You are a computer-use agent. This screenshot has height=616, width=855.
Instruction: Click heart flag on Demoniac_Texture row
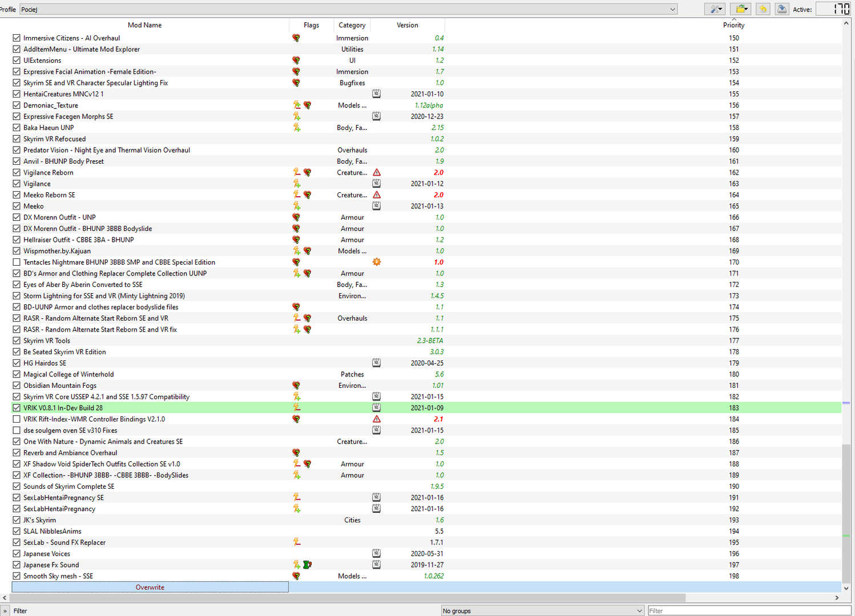pyautogui.click(x=308, y=105)
